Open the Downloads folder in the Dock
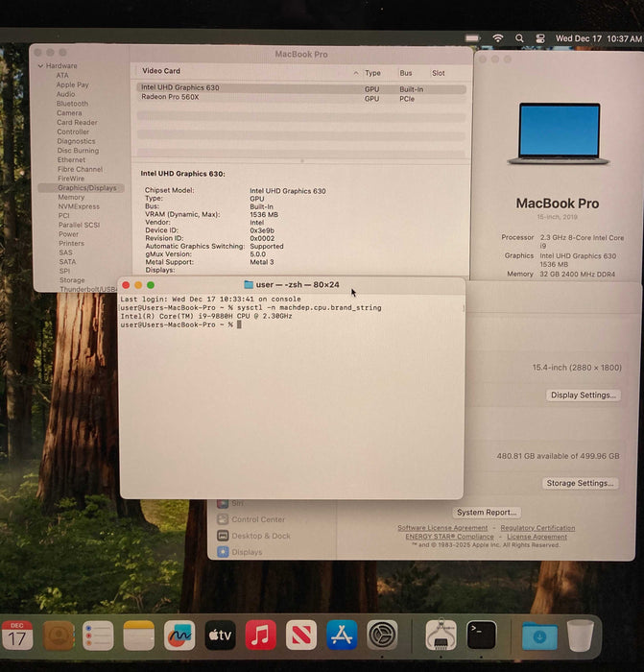644x672 pixels. [539, 636]
